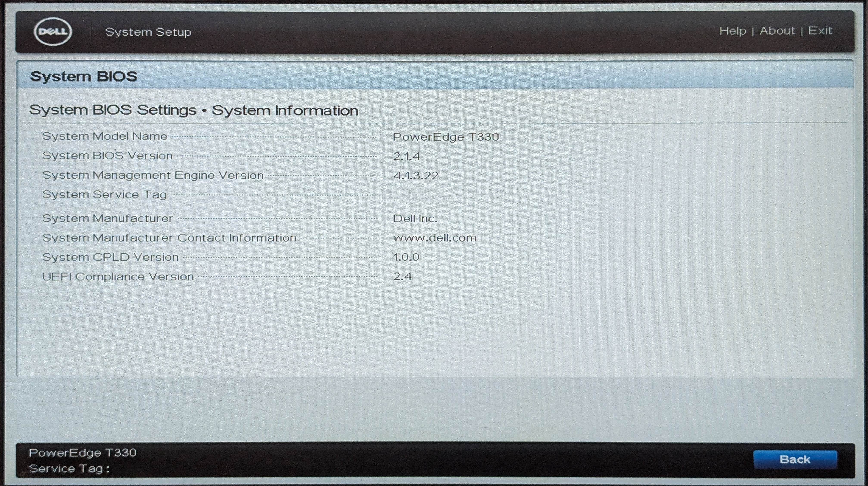
Task: Open the About link
Action: (x=777, y=31)
